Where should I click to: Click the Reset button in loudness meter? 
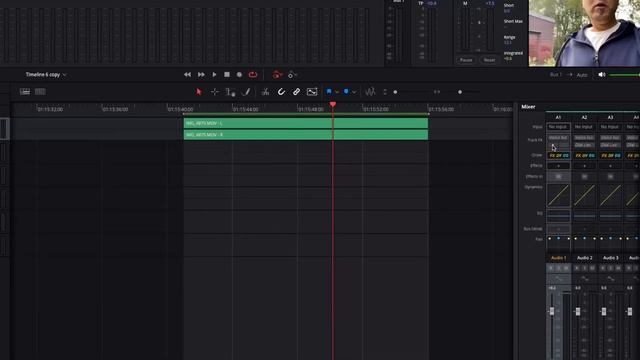[489, 60]
